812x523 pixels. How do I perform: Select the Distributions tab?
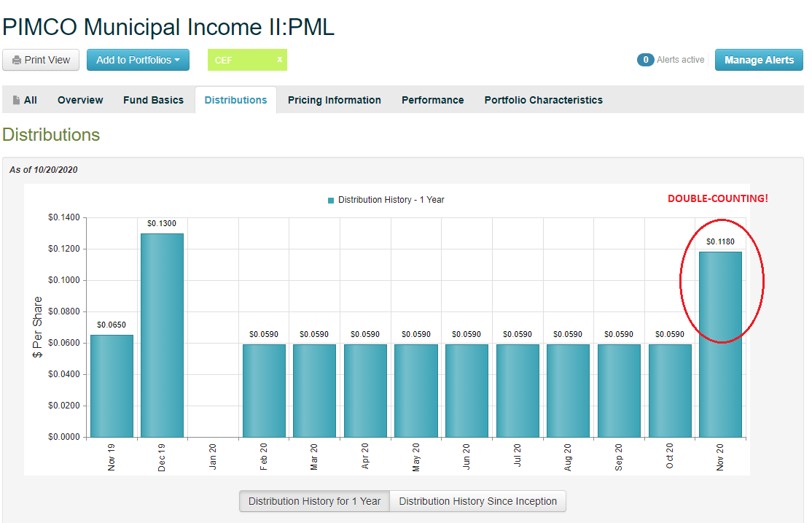click(235, 100)
